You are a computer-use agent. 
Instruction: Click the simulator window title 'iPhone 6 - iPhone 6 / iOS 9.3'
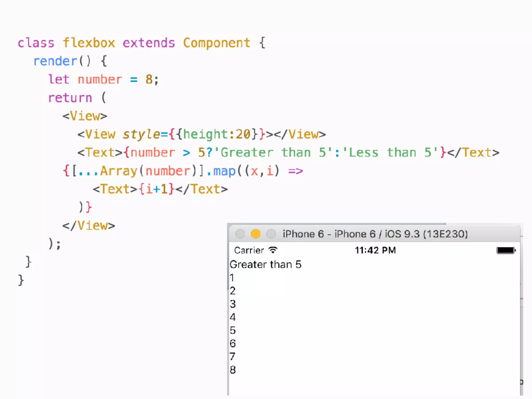pos(375,234)
